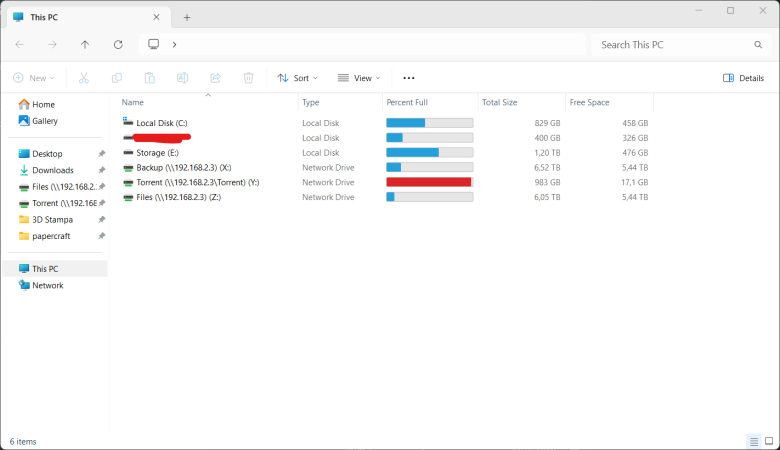The image size is (780, 450).
Task: Select the Local Disk (C:) row name
Action: coord(162,123)
